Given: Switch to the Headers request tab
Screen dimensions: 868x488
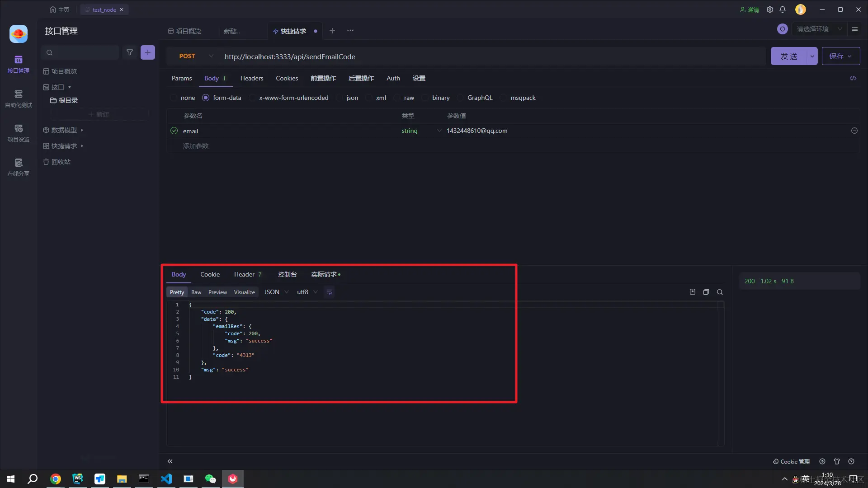Looking at the screenshot, I should point(252,78).
